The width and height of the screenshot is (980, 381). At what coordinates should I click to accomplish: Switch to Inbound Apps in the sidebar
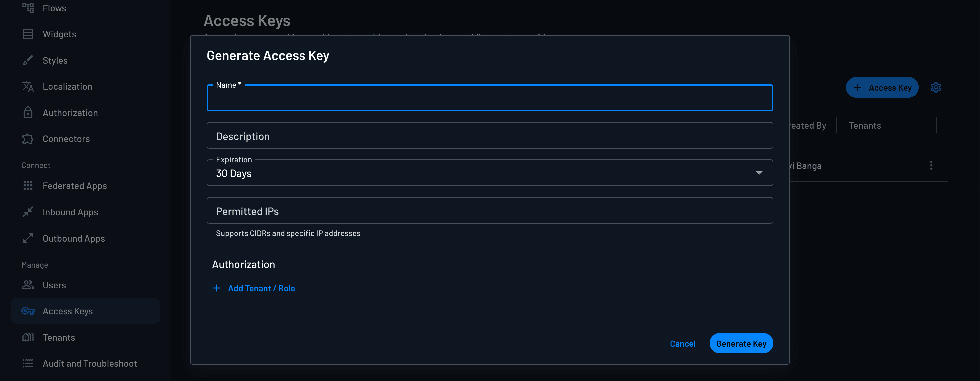coord(28,212)
